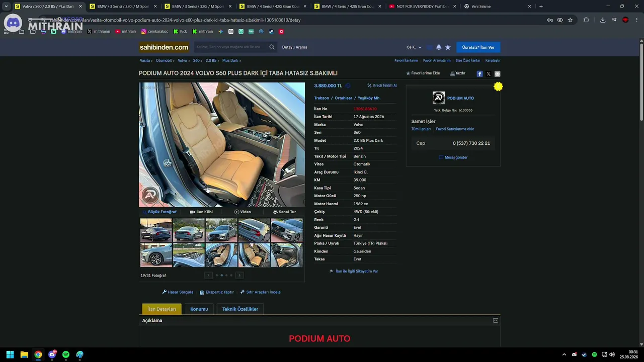Open Spotify from the taskbar
This screenshot has height=362, width=644.
(66, 354)
